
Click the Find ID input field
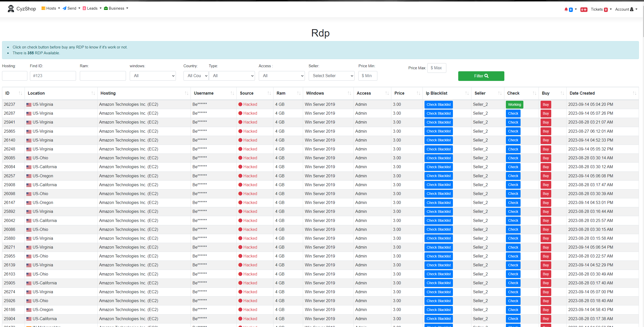click(53, 76)
